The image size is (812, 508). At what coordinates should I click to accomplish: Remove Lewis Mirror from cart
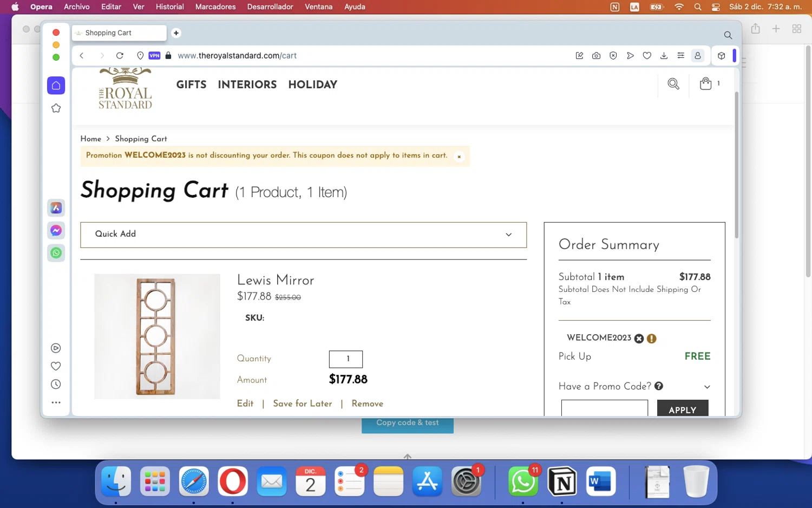368,403
